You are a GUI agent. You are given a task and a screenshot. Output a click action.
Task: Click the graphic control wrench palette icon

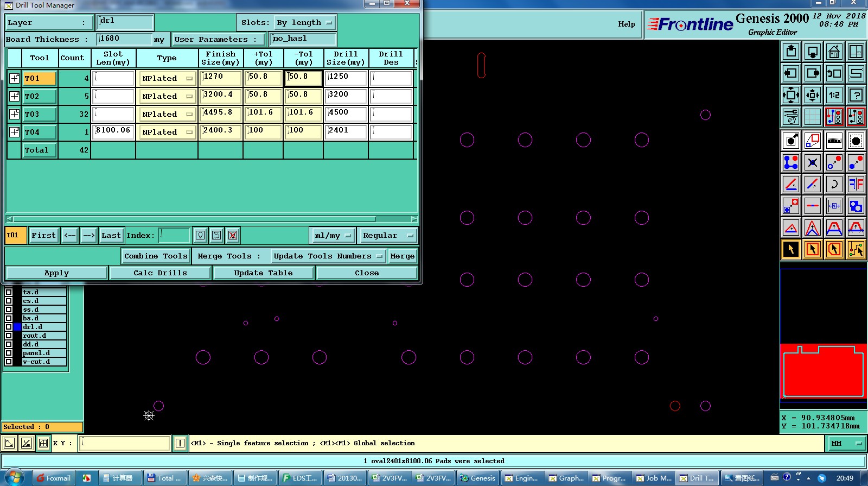791,116
